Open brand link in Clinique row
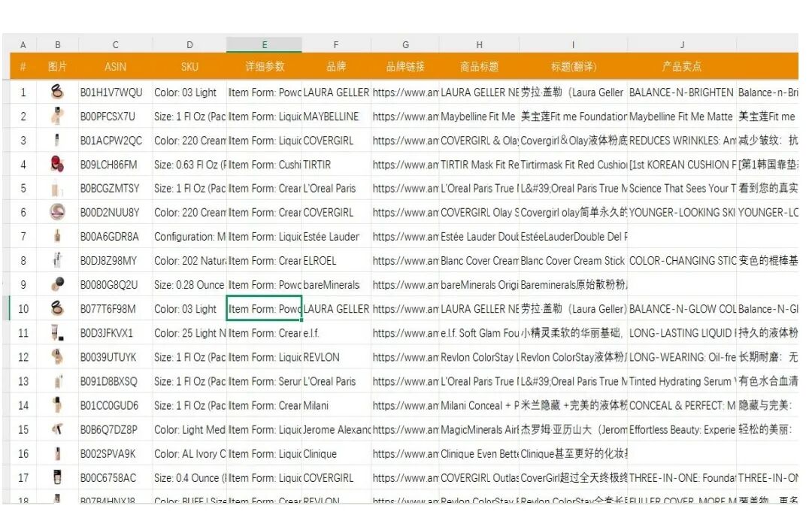The width and height of the screenshot is (812, 527). click(405, 453)
